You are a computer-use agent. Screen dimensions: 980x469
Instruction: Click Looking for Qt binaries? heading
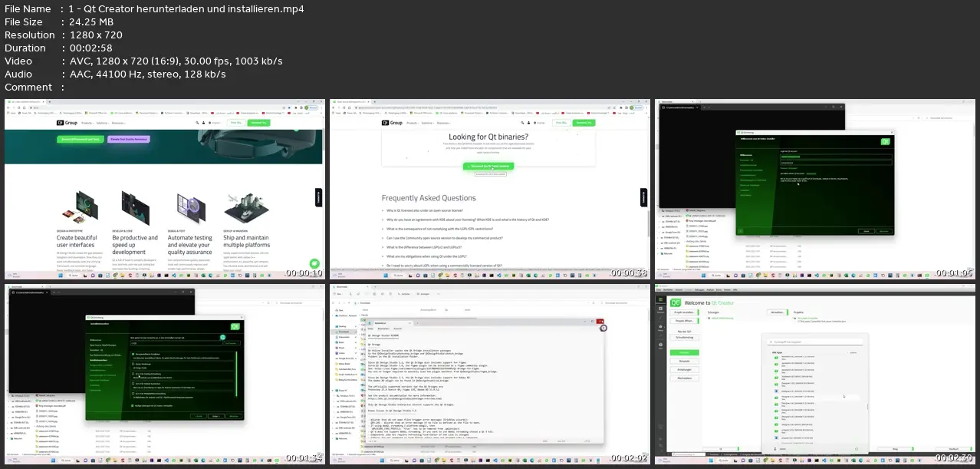(489, 137)
